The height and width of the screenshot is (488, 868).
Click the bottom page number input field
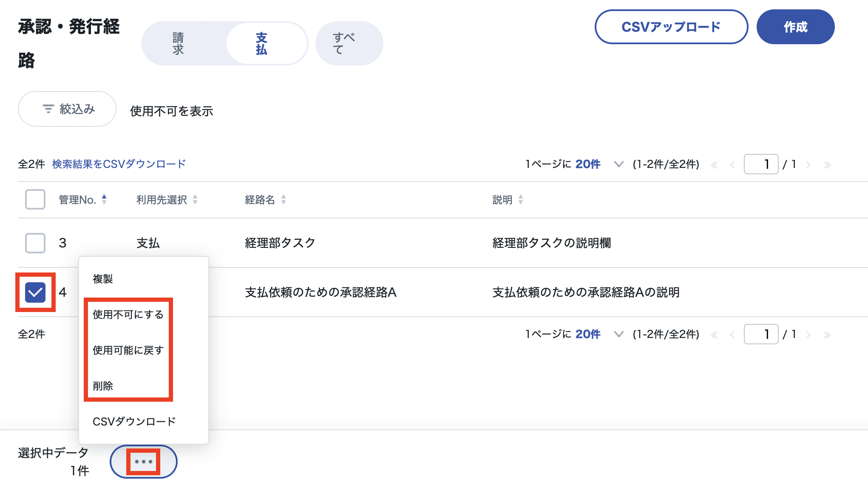pyautogui.click(x=761, y=334)
